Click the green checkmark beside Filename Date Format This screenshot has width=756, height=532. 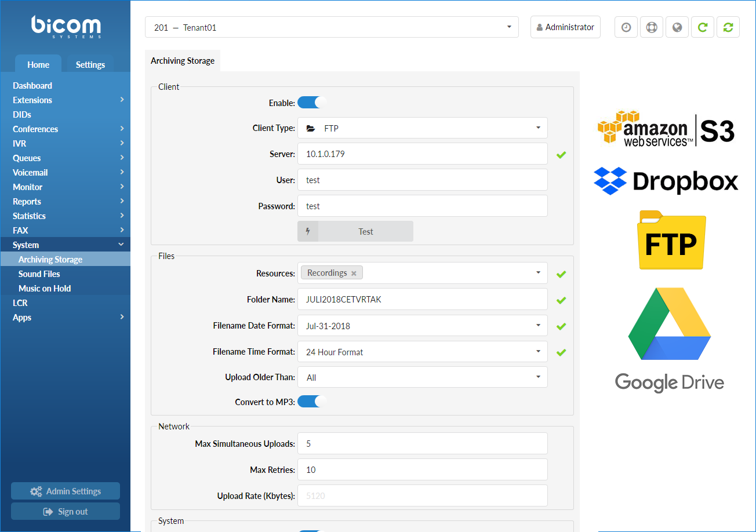pyautogui.click(x=561, y=326)
